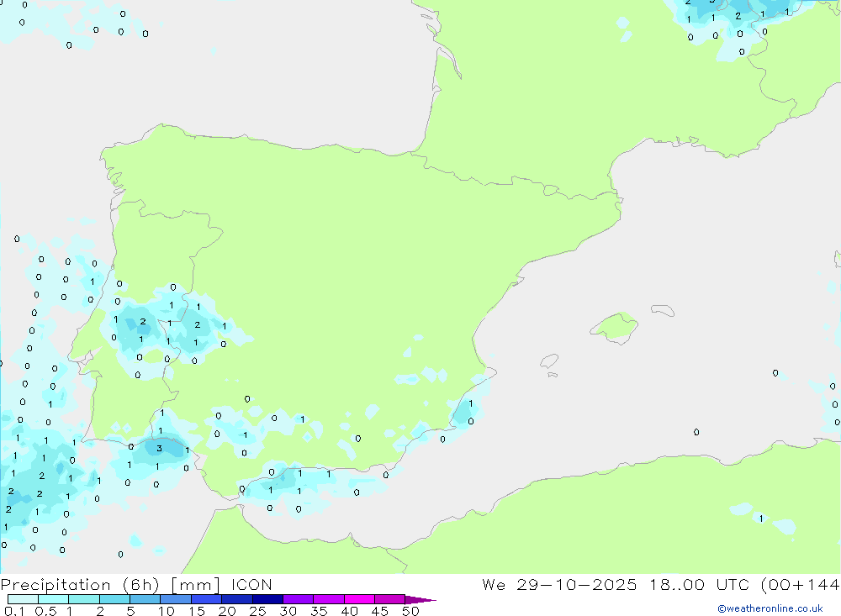This screenshot has width=841, height=616.
Task: Click the 40–45 mm magenta legend swatch
Action: coord(359,599)
